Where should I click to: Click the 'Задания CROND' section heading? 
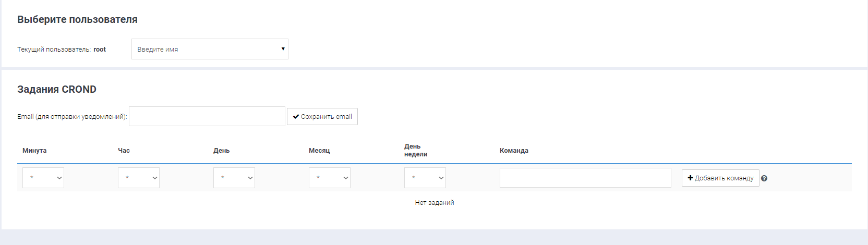click(57, 89)
